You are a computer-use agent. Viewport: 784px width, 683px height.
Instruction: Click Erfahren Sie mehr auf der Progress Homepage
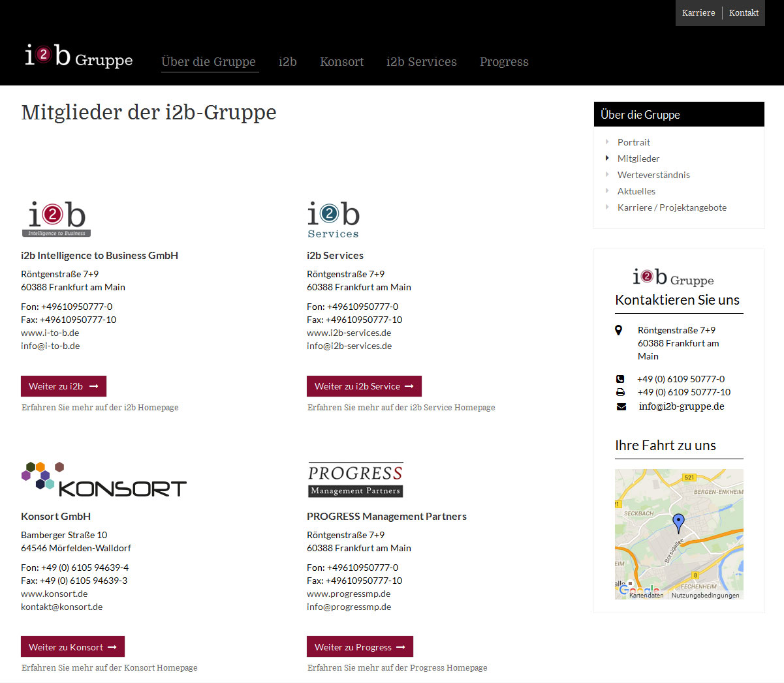click(398, 668)
